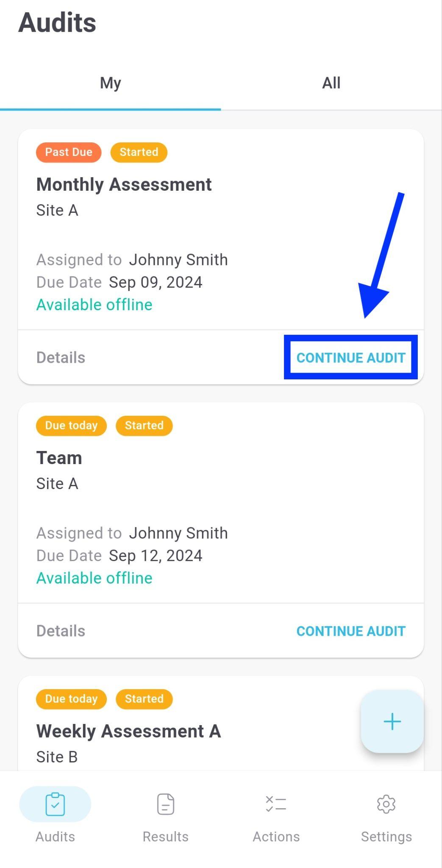Switch to the My tab

pyautogui.click(x=111, y=83)
